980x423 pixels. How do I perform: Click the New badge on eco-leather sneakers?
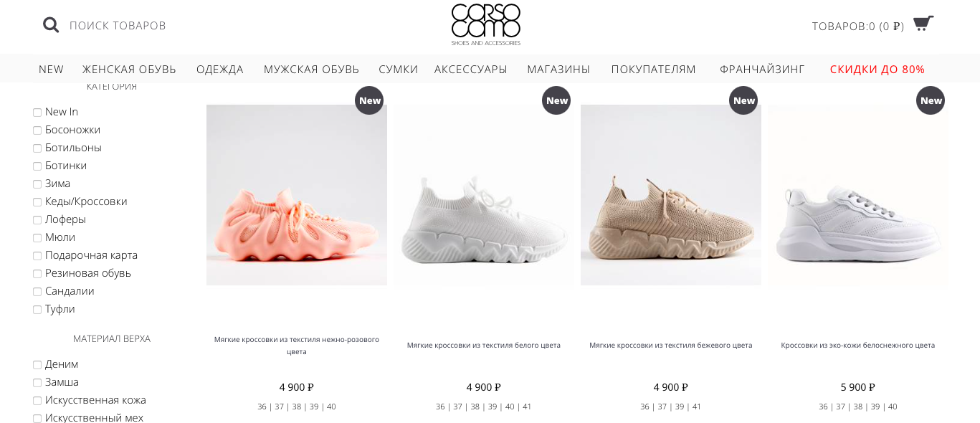tap(931, 100)
